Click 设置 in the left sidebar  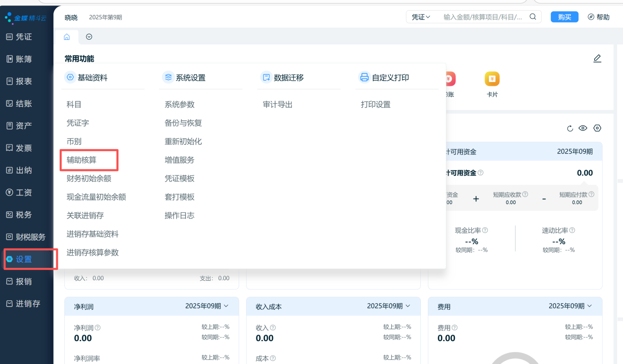tap(24, 259)
